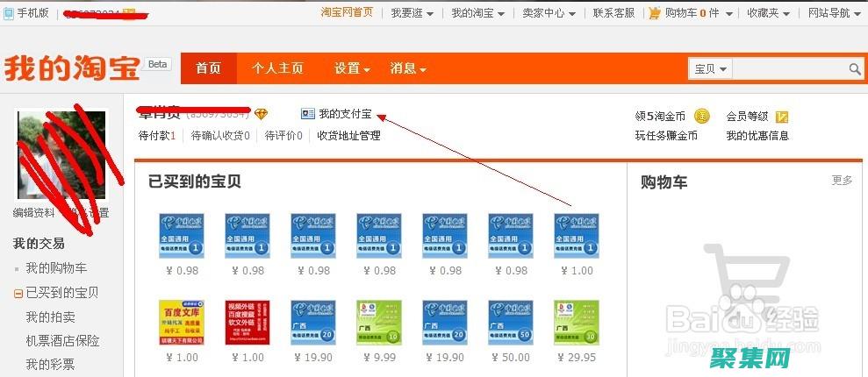This screenshot has width=868, height=377.
Task: Click 更多 in the 购物车 panel
Action: [842, 181]
